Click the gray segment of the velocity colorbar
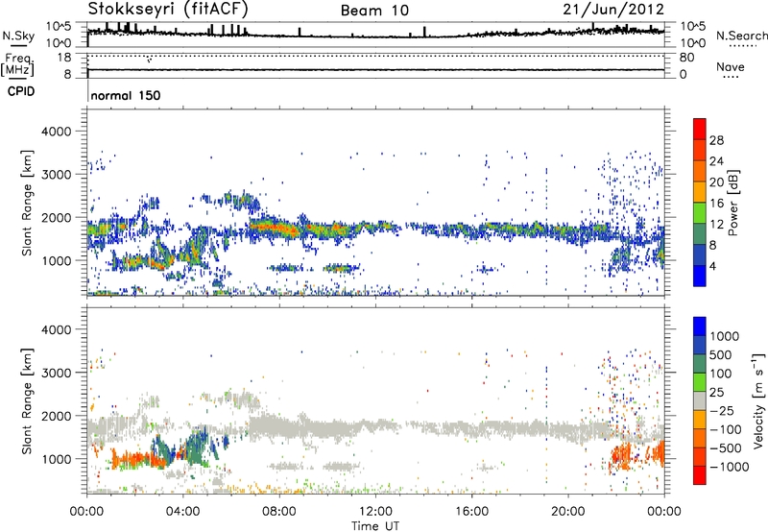The height and width of the screenshot is (532, 768). click(x=700, y=401)
